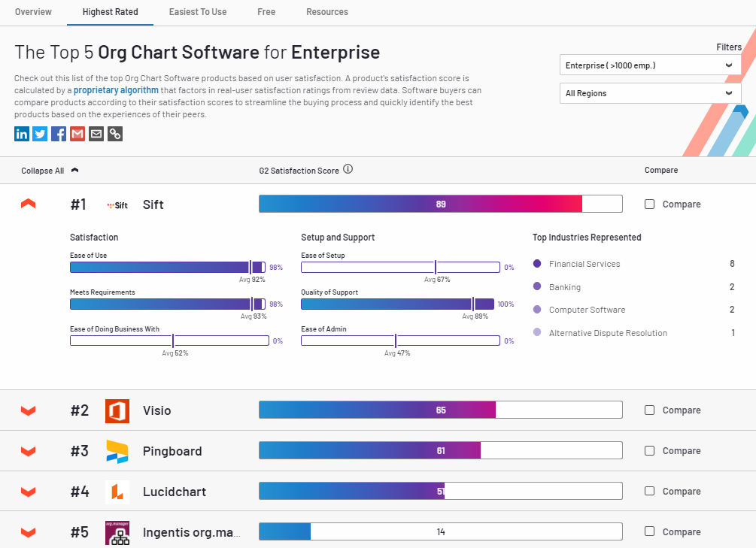Click the Lucidchart product logo
756x548 pixels.
click(x=117, y=492)
